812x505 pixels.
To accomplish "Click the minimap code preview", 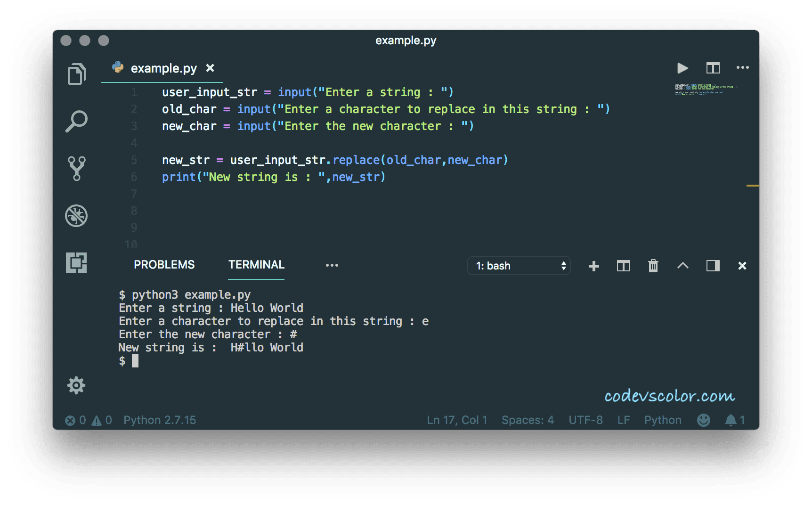I will coord(706,90).
